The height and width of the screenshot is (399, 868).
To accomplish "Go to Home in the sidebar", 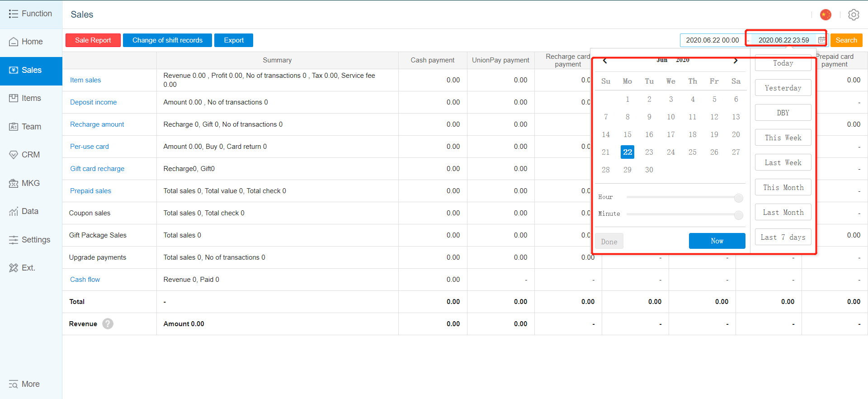I will 31,42.
